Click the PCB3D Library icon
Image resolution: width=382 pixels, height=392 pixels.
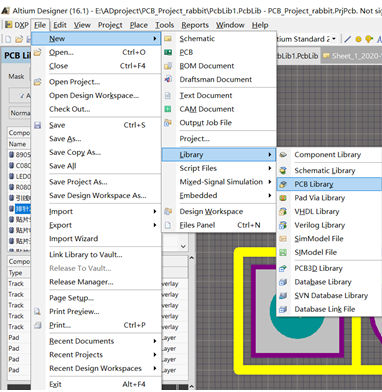point(283,268)
